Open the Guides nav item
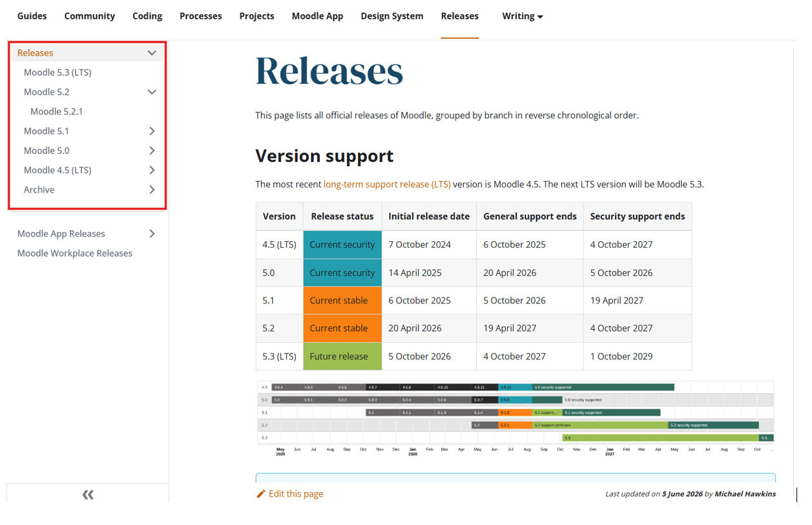 click(x=32, y=16)
